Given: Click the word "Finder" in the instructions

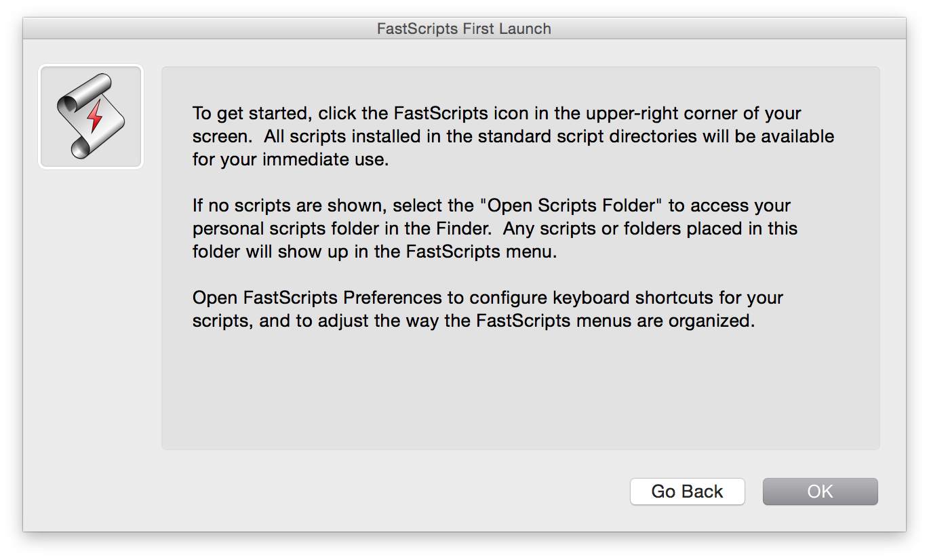Looking at the screenshot, I should (463, 228).
